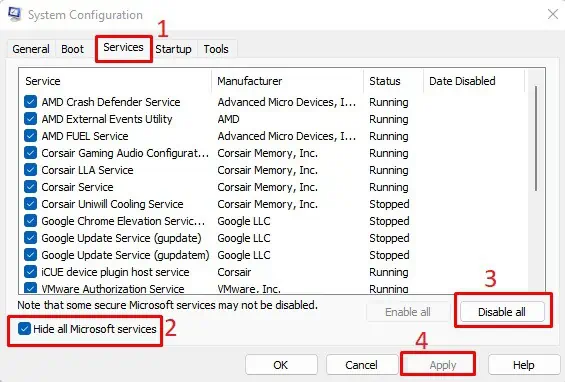Go to the Startup tab
Image resolution: width=565 pixels, height=382 pixels.
click(x=173, y=49)
